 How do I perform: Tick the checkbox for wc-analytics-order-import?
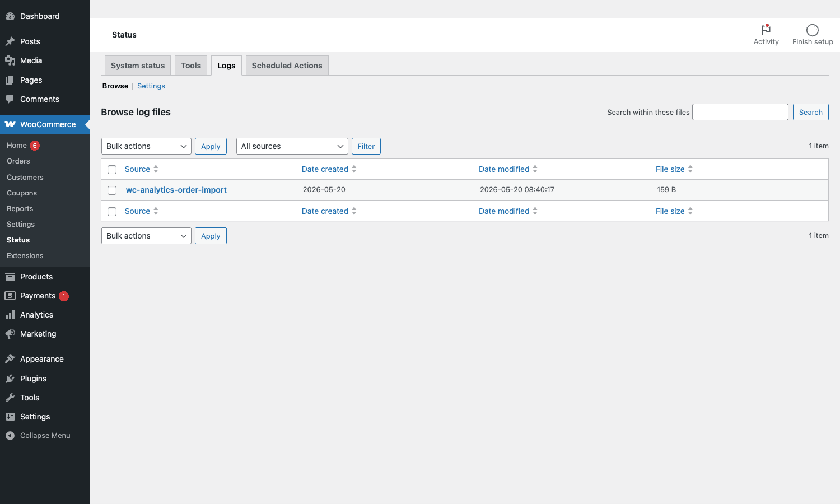pyautogui.click(x=112, y=190)
